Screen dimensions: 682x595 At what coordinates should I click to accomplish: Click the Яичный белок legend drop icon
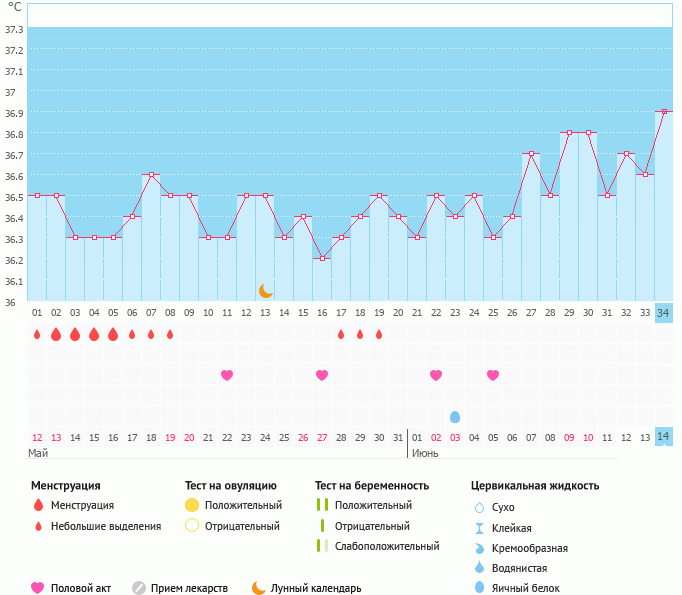[480, 588]
